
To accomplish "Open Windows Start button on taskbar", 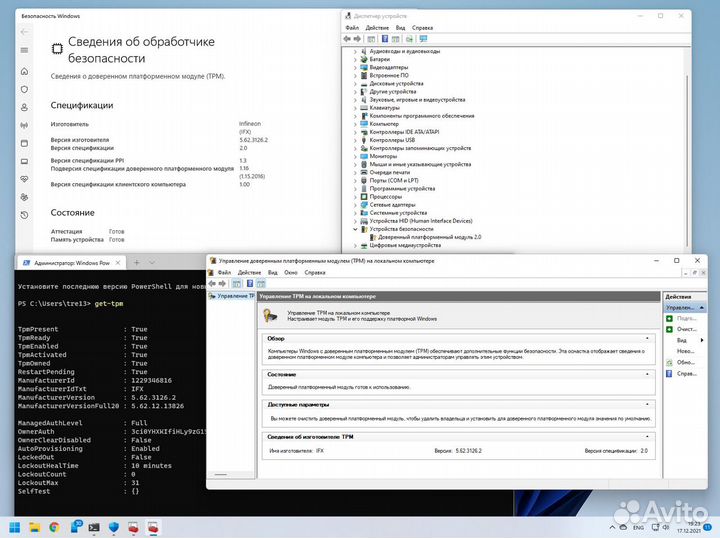I will [15, 527].
